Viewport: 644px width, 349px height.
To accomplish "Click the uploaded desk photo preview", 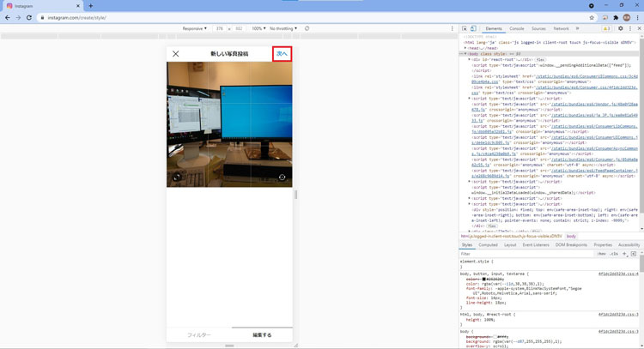I will 229,124.
